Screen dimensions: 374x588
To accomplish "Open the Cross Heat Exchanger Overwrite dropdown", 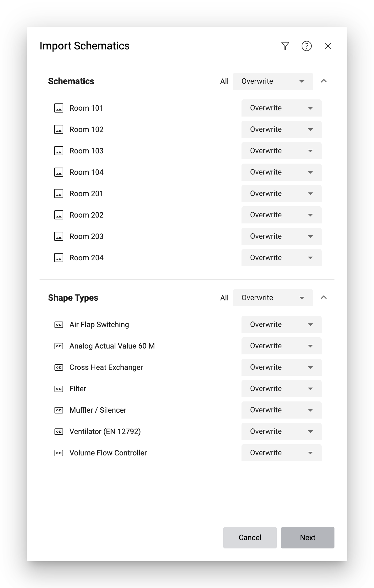I will [281, 367].
